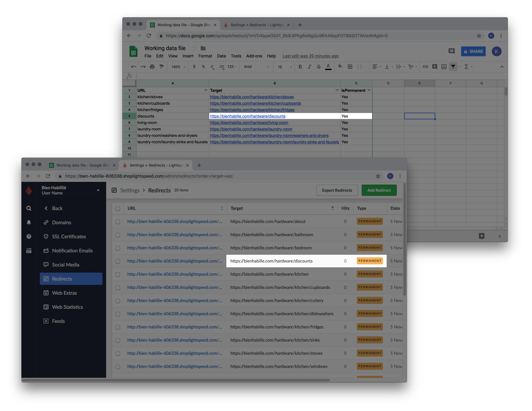This screenshot has height=411, width=532.
Task: Open Last edit was 39 minutes ago link
Action: click(x=310, y=56)
